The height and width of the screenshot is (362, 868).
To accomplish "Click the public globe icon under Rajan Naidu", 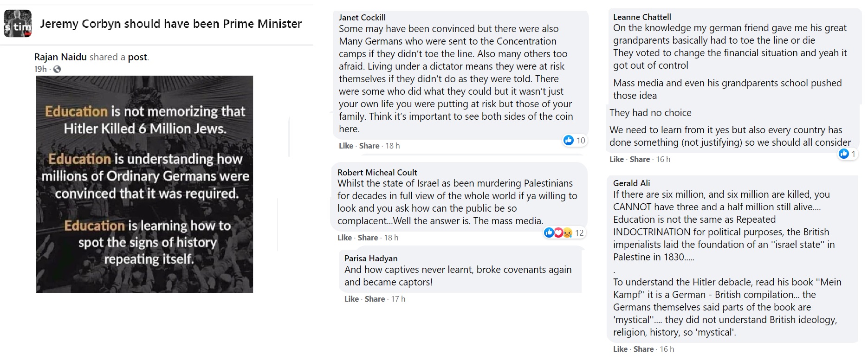I will (57, 69).
